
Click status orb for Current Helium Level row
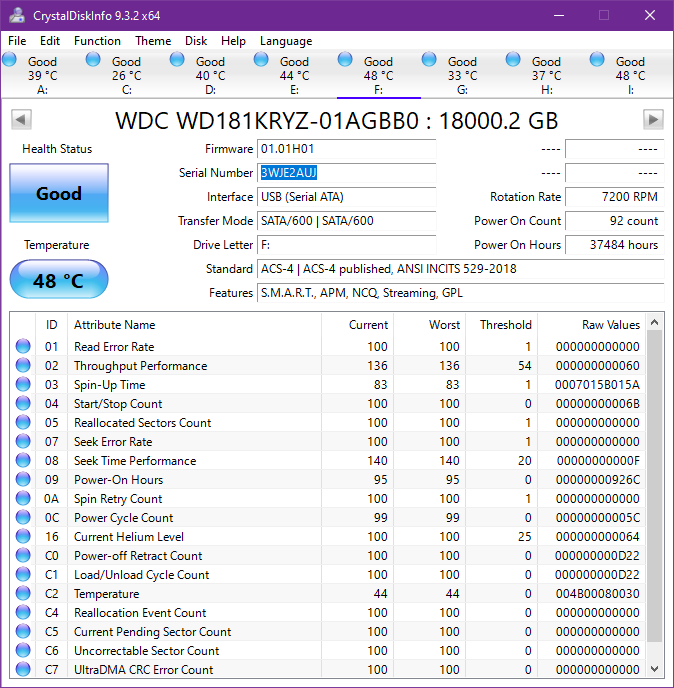[23, 537]
